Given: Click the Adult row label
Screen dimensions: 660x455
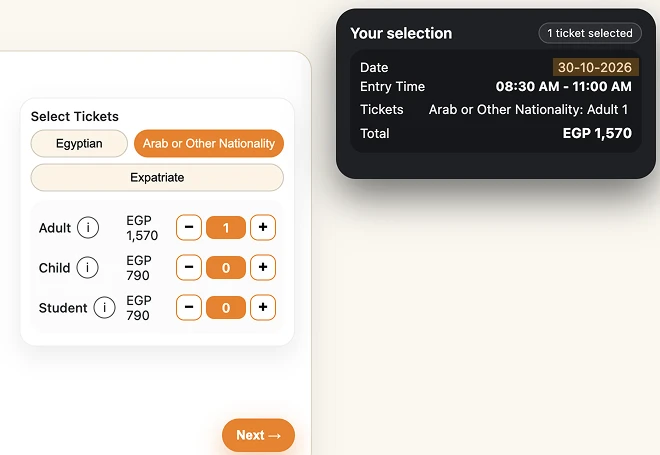Looking at the screenshot, I should point(55,228).
